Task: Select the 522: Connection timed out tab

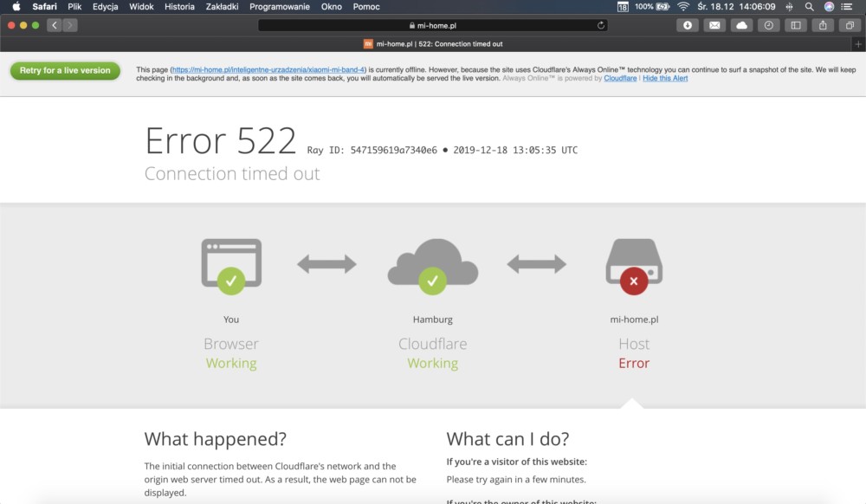Action: coord(433,44)
